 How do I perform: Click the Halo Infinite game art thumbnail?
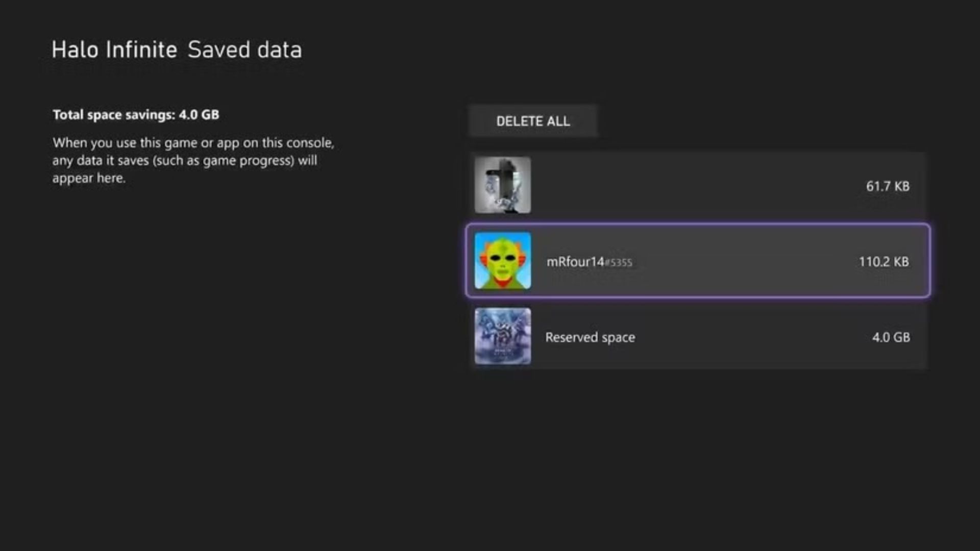coord(503,336)
